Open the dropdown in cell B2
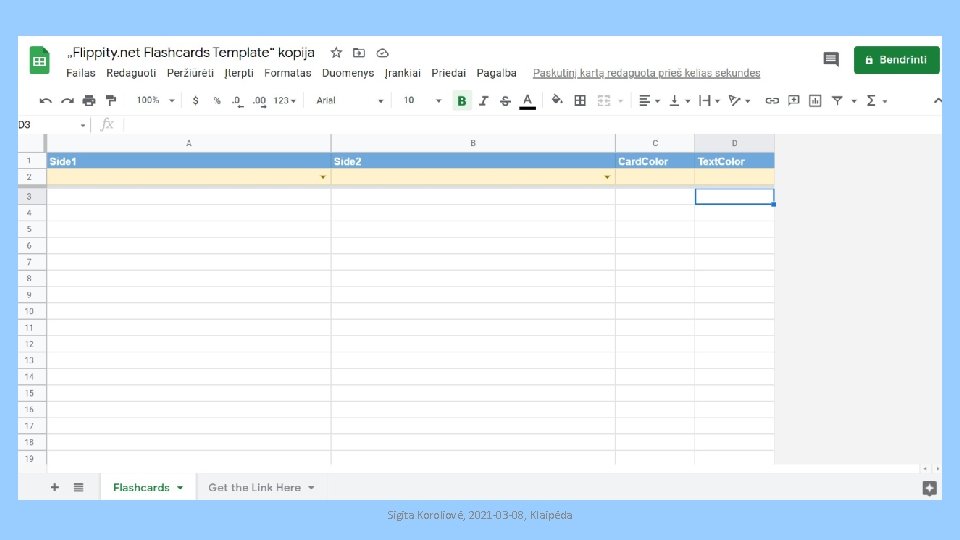The height and width of the screenshot is (540, 960). 607,178
